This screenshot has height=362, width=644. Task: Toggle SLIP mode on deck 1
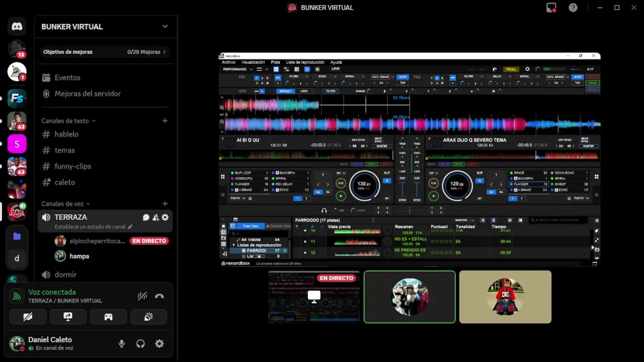pyautogui.click(x=387, y=173)
